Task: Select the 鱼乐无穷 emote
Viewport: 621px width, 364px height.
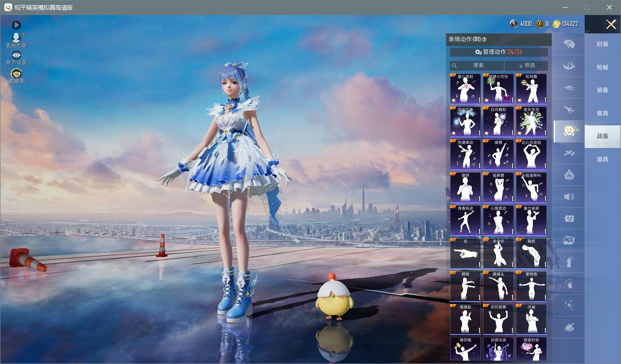Action: [x=531, y=121]
